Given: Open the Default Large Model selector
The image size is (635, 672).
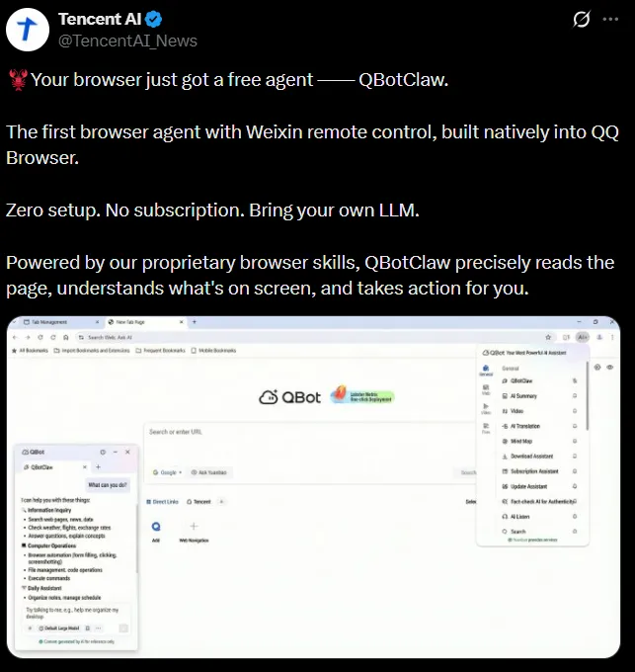Looking at the screenshot, I should (59, 628).
